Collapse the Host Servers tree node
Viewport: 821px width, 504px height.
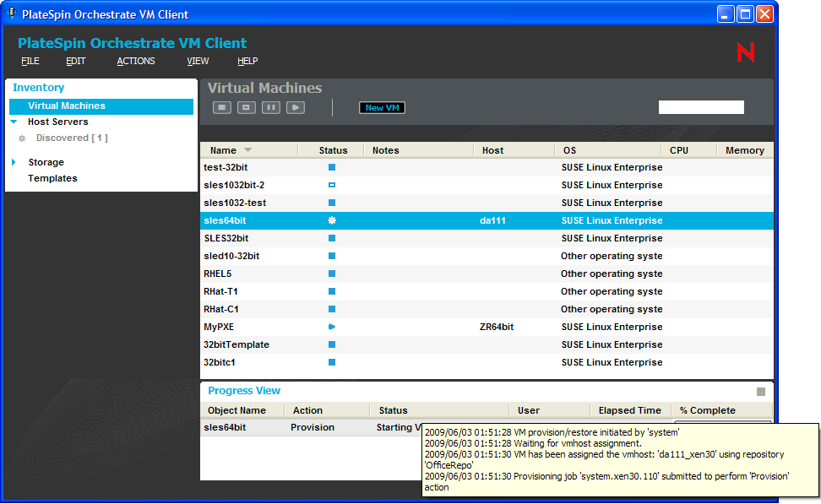[x=14, y=122]
